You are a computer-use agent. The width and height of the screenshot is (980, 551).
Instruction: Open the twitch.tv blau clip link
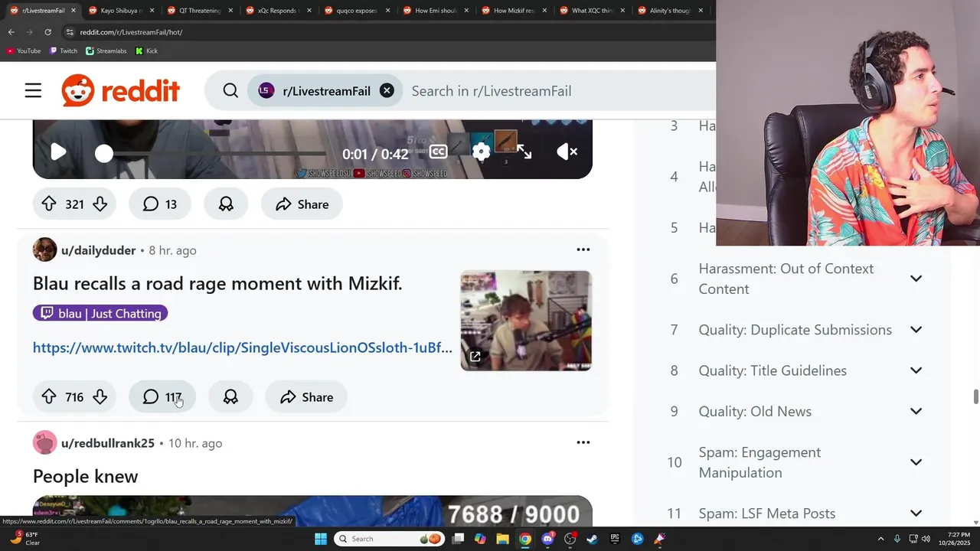tap(243, 348)
